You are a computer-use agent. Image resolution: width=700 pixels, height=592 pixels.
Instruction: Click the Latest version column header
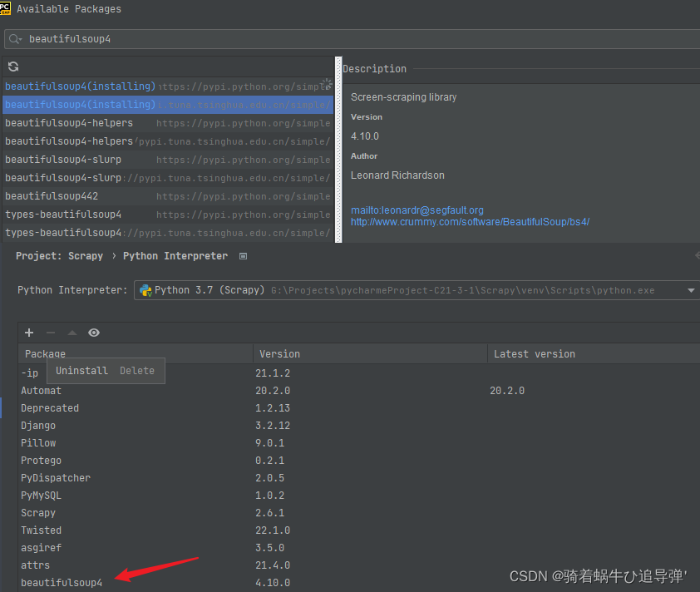594,353
